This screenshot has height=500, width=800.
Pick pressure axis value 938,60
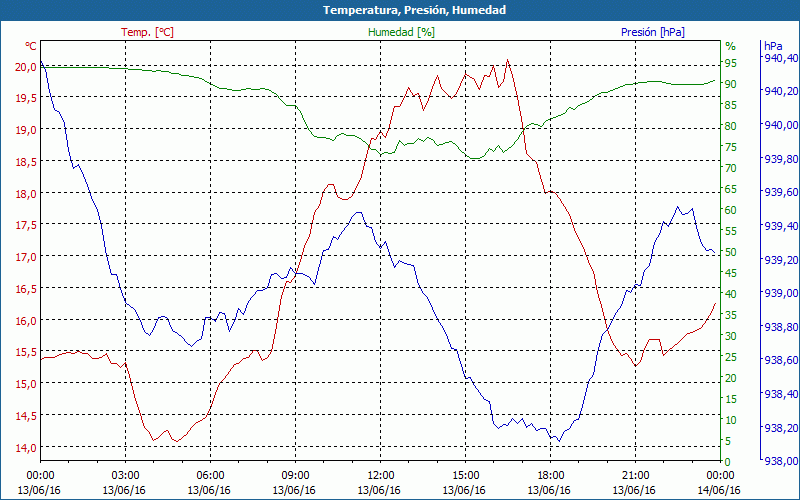coord(779,360)
